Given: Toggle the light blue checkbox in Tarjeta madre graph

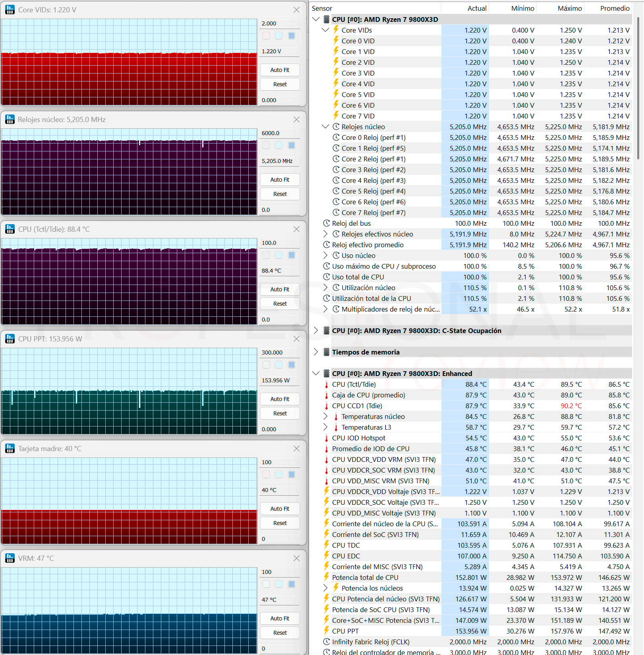Looking at the screenshot, I should pos(279,475).
